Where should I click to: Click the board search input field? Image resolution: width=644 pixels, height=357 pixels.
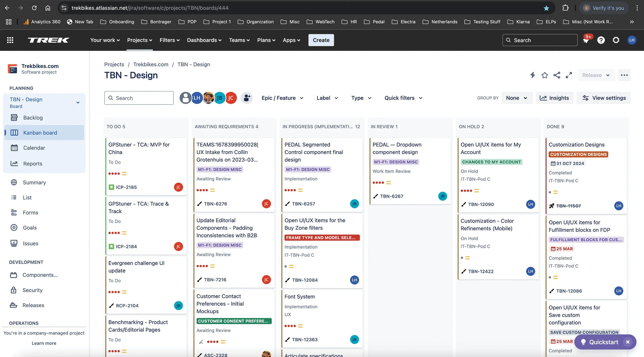coord(139,98)
